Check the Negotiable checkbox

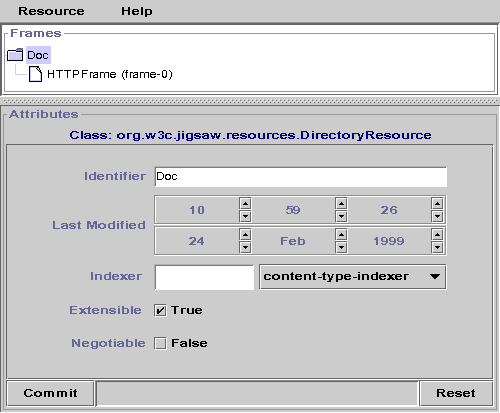(160, 343)
